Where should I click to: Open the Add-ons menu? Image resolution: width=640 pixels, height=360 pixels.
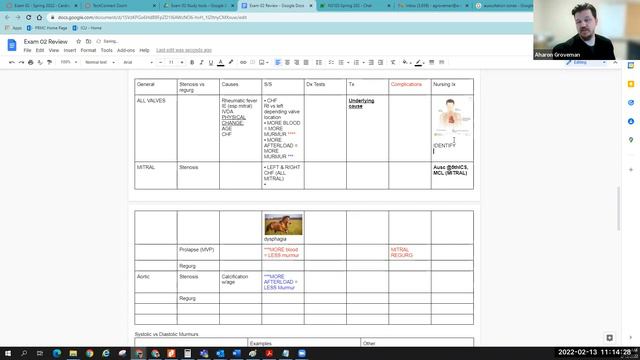pyautogui.click(x=126, y=50)
